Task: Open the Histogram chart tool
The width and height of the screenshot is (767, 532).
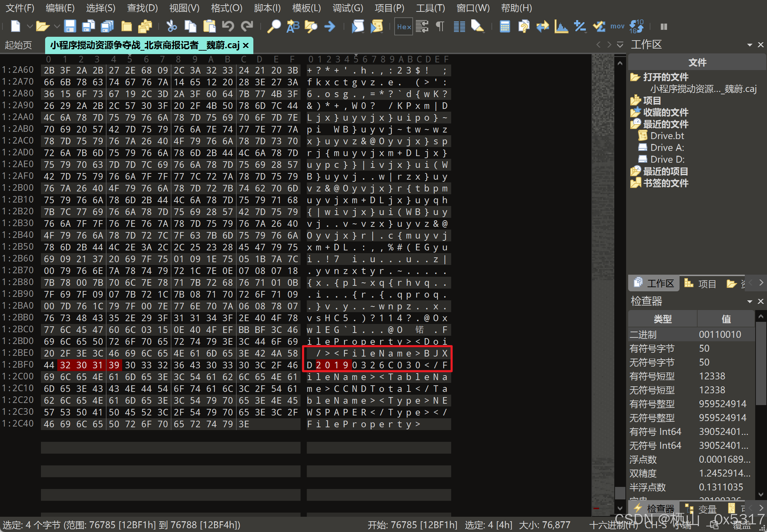Action: [x=561, y=26]
